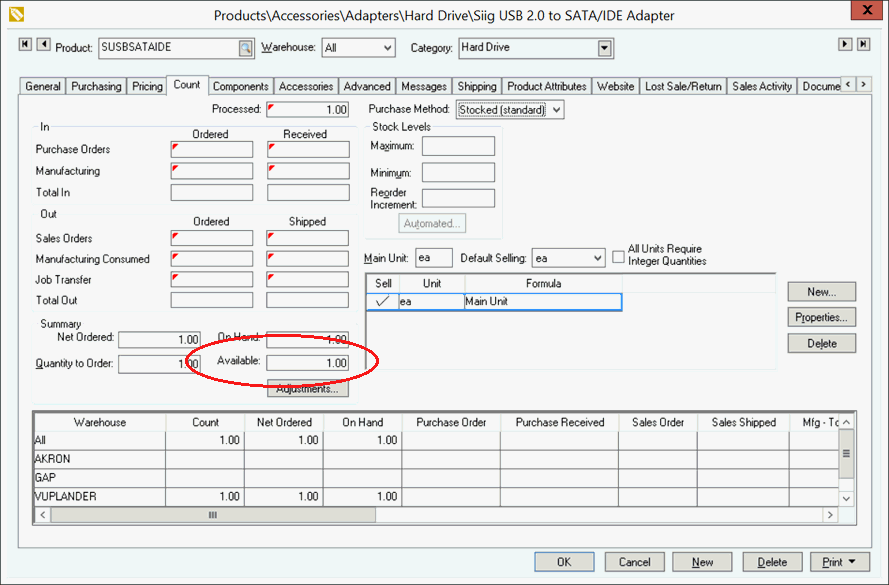The height and width of the screenshot is (585, 889).
Task: Switch to the Pricing tab
Action: [147, 87]
